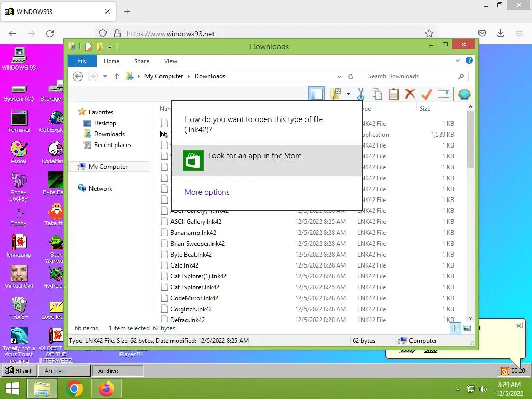Open the blue Help question mark
Screen dimensions: 532x399
pos(469,60)
